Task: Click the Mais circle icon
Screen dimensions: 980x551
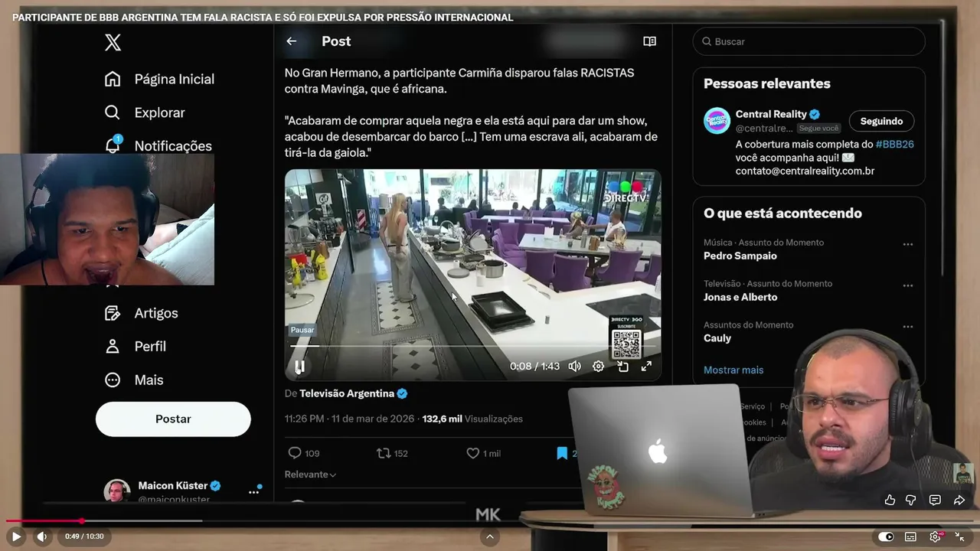Action: [x=113, y=380]
